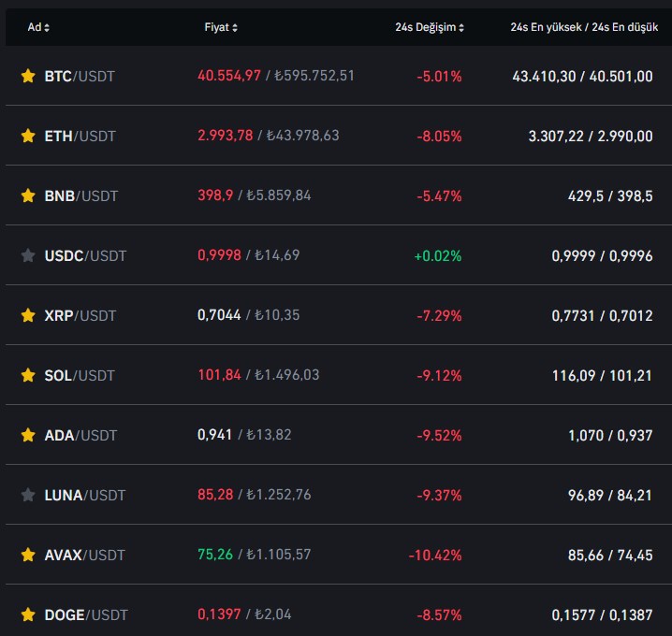Select LUNA high/low 96,89 / 84,21
The height and width of the screenshot is (636, 672).
(610, 496)
